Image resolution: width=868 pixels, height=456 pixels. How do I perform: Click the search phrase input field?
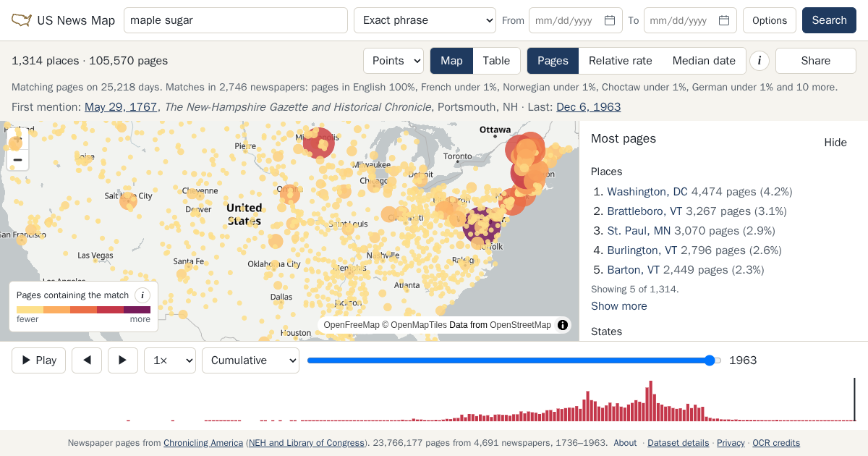(236, 20)
